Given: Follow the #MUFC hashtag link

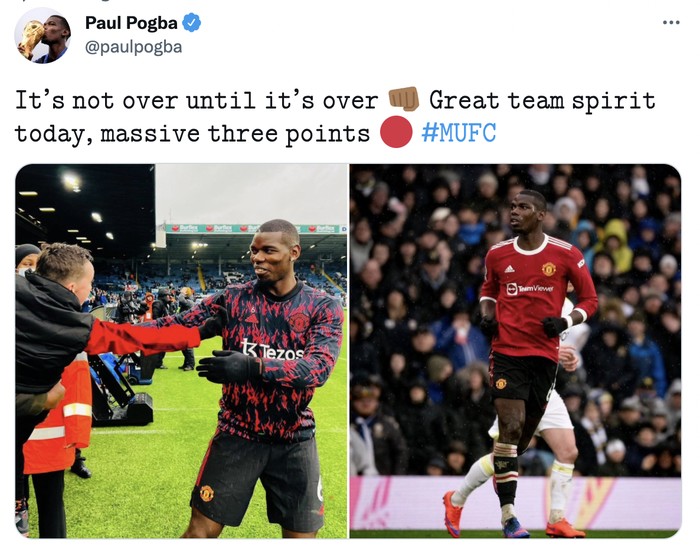Looking at the screenshot, I should 458,133.
